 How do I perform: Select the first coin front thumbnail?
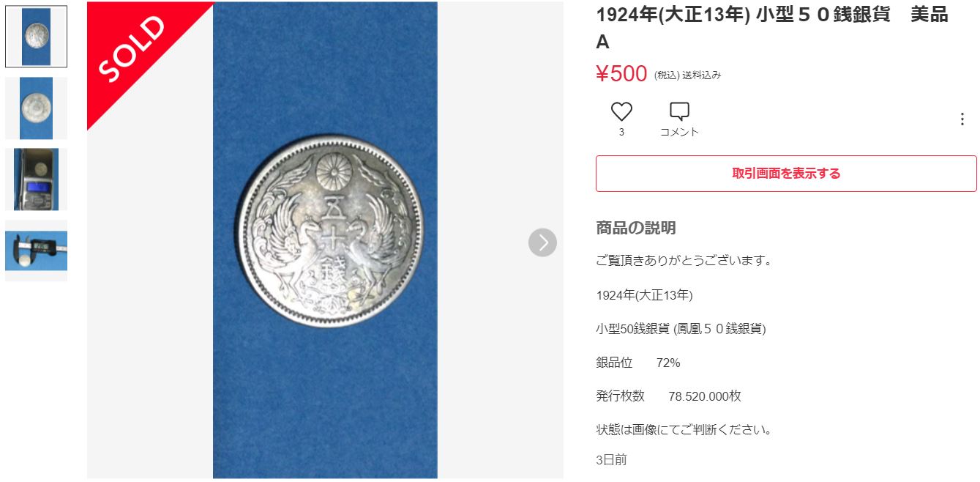tap(36, 37)
